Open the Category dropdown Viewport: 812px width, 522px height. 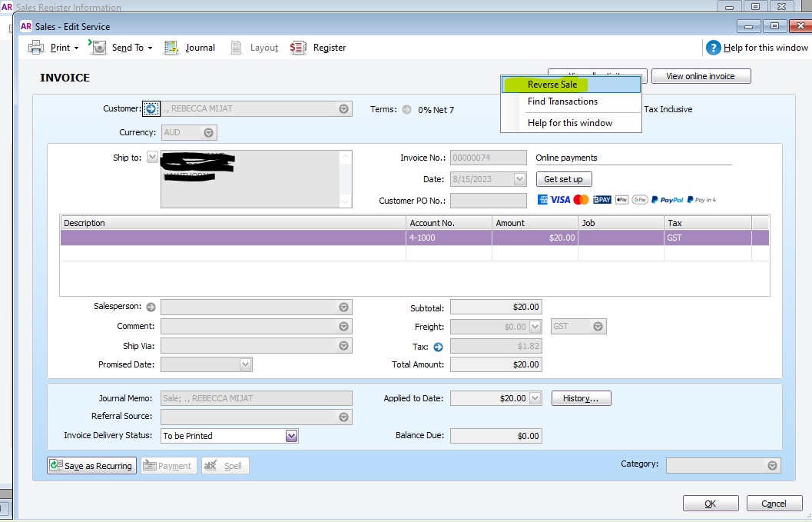coord(772,466)
